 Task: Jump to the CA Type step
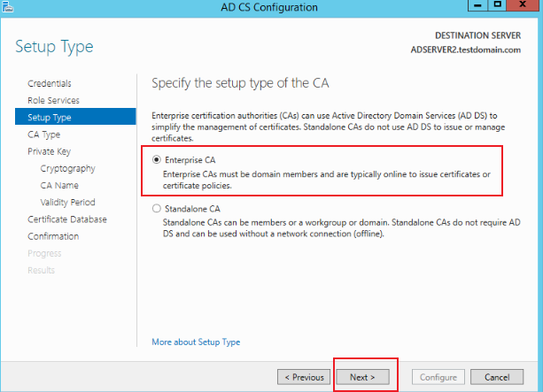click(44, 135)
